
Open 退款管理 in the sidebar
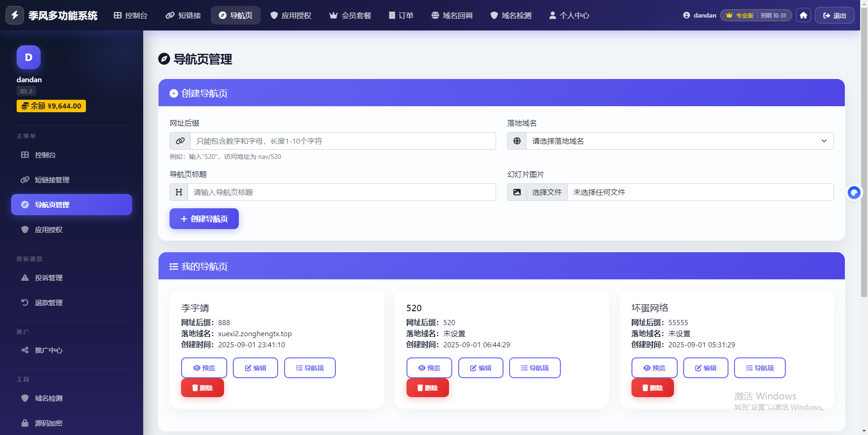click(72, 302)
